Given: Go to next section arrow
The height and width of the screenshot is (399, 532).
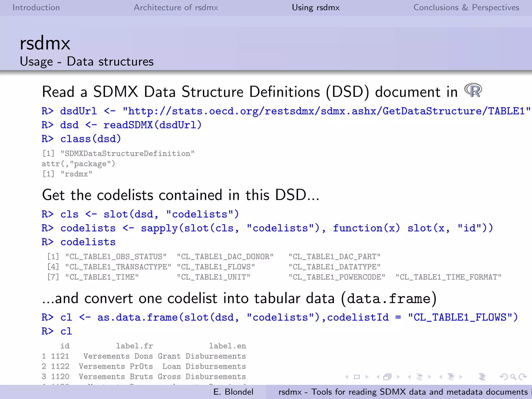Looking at the screenshot, I should 461,377.
